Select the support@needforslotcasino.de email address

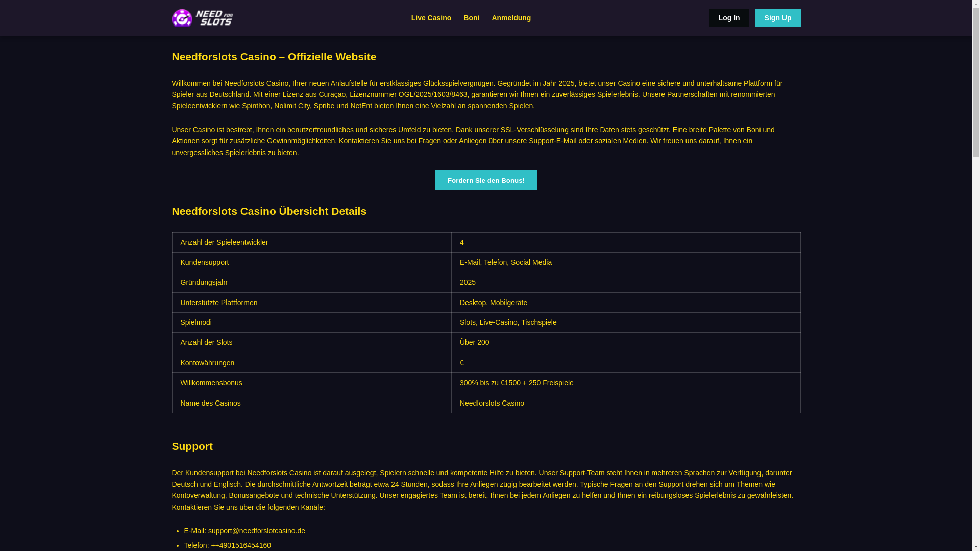click(257, 531)
